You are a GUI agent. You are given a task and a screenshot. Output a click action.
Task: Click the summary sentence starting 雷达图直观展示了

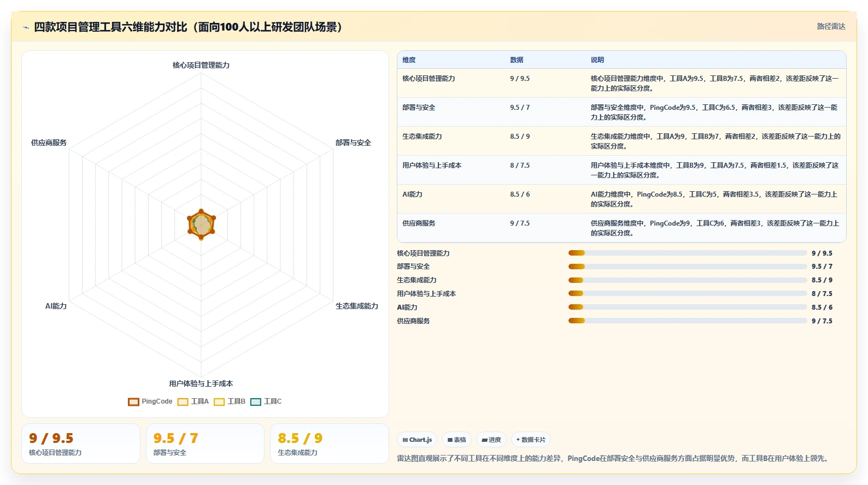pyautogui.click(x=614, y=459)
